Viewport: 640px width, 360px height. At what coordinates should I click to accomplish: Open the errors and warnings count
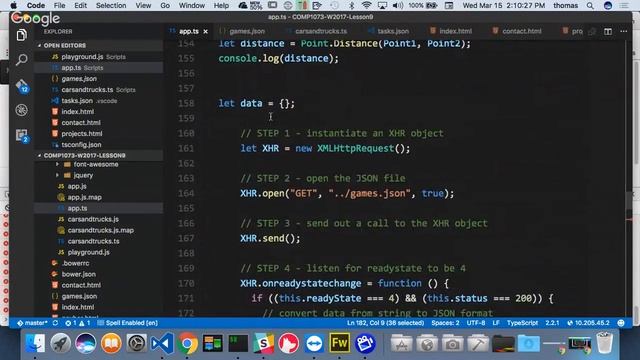[x=78, y=323]
